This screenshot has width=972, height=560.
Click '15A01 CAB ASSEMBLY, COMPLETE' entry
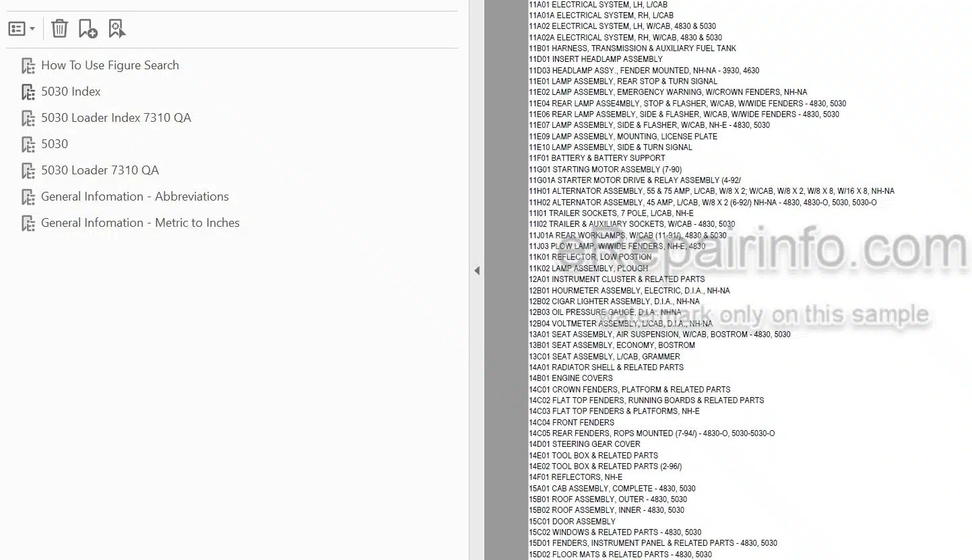tap(612, 489)
